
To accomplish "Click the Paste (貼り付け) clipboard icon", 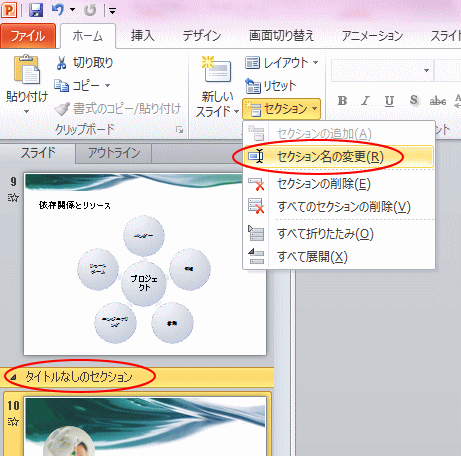I will (27, 69).
